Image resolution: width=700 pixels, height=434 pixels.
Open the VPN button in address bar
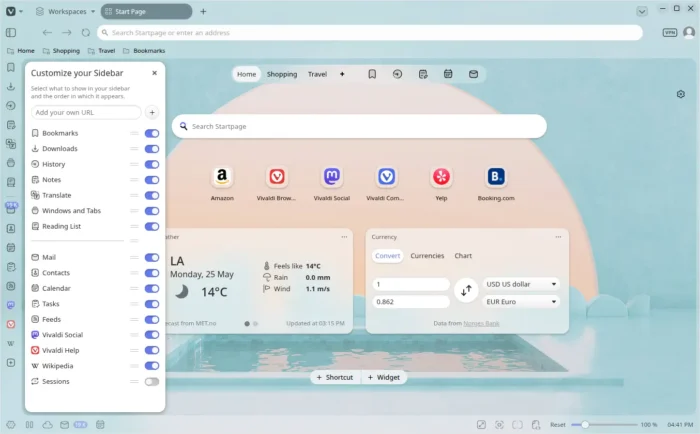tap(670, 33)
